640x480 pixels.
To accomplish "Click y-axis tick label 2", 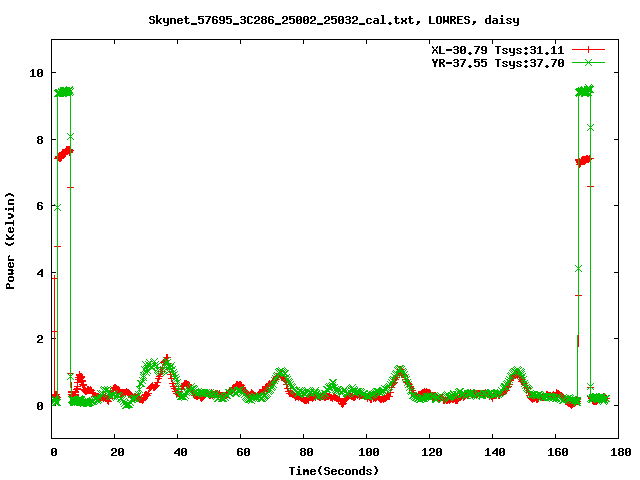I will pyautogui.click(x=40, y=339).
